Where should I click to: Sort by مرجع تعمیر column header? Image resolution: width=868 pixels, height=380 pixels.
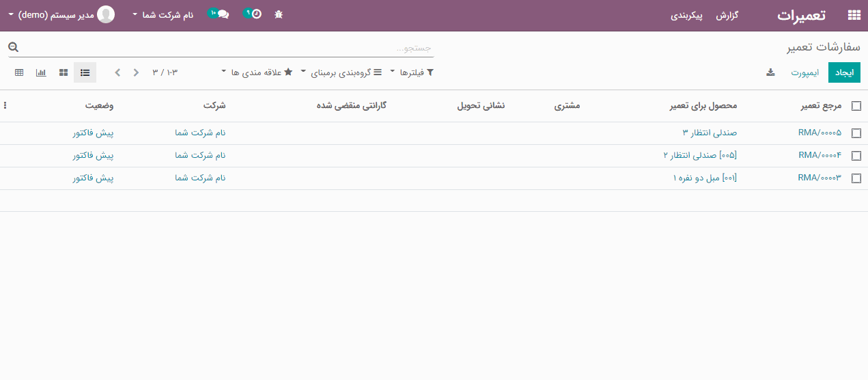pos(822,106)
